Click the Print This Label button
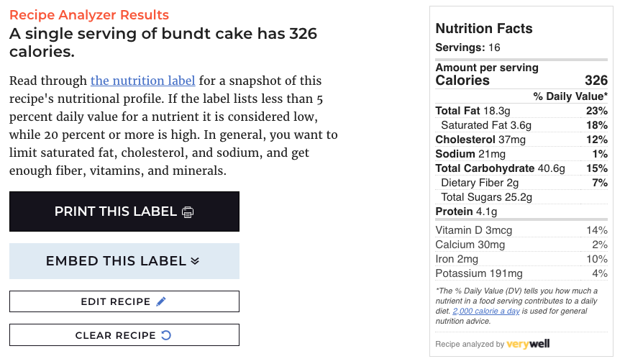The image size is (625, 364). click(124, 211)
